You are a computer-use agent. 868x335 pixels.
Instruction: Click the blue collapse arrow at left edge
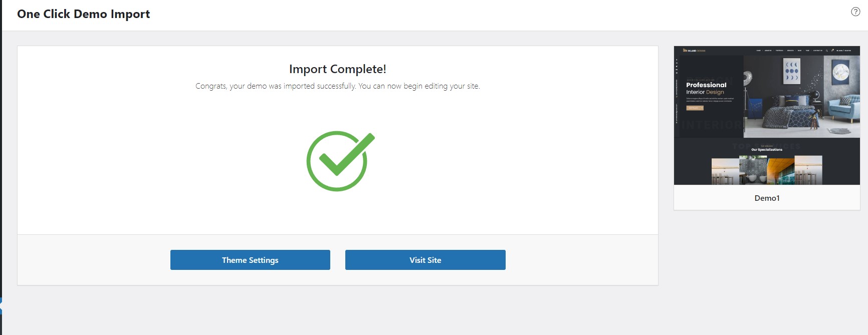pos(1,306)
